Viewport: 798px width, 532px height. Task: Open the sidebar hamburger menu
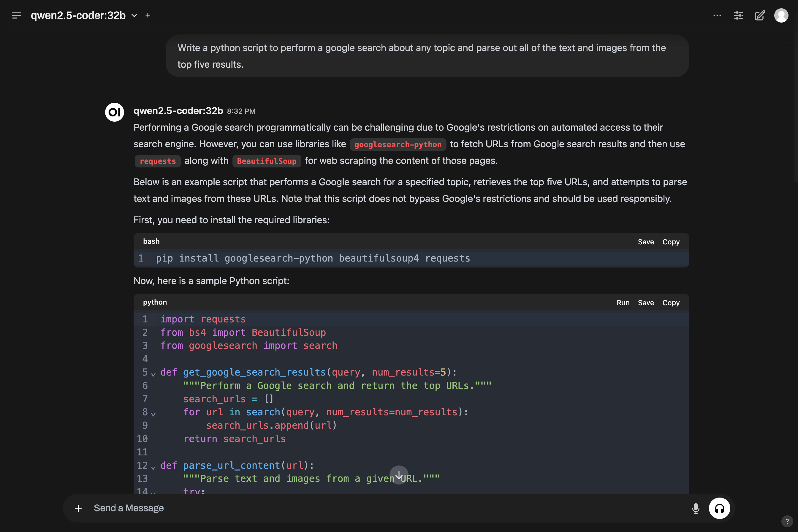[16, 15]
